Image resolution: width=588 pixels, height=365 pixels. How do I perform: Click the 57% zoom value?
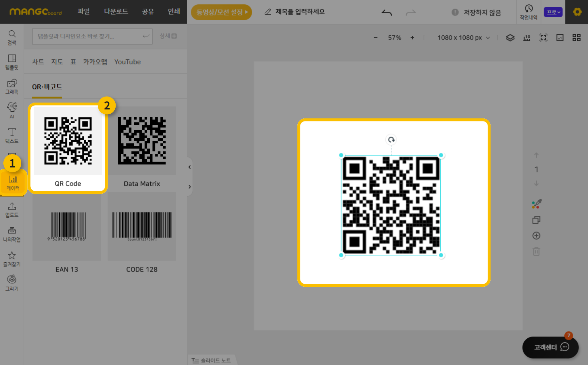pyautogui.click(x=394, y=38)
